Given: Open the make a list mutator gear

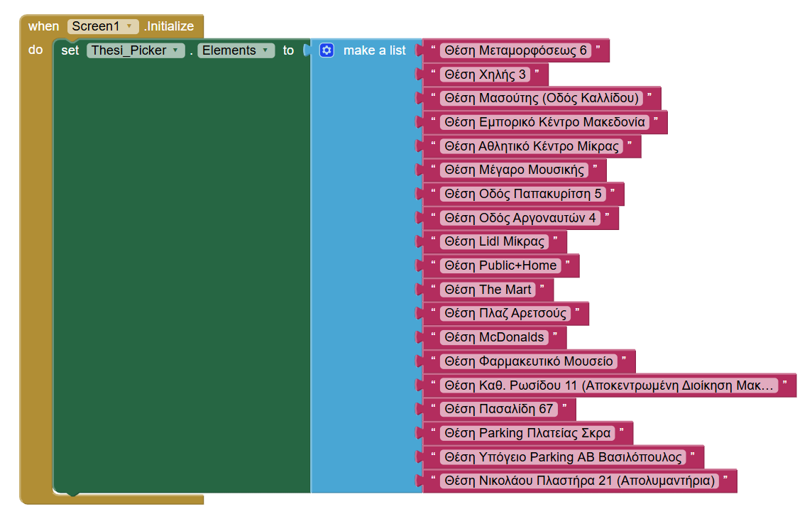Looking at the screenshot, I should tap(327, 50).
